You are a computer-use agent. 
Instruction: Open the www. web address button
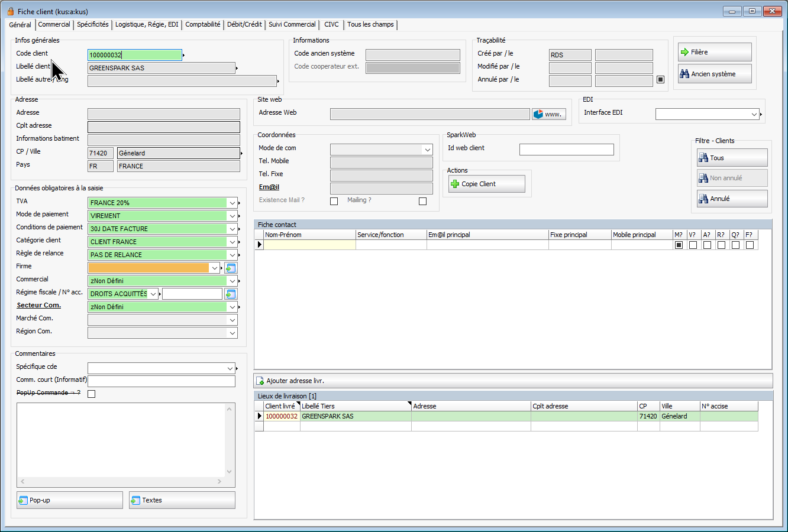548,114
